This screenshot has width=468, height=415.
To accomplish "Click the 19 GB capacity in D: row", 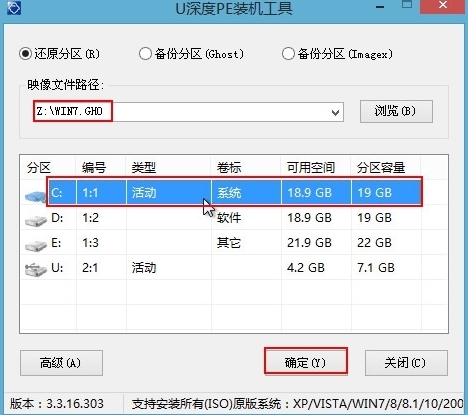I will [x=374, y=218].
